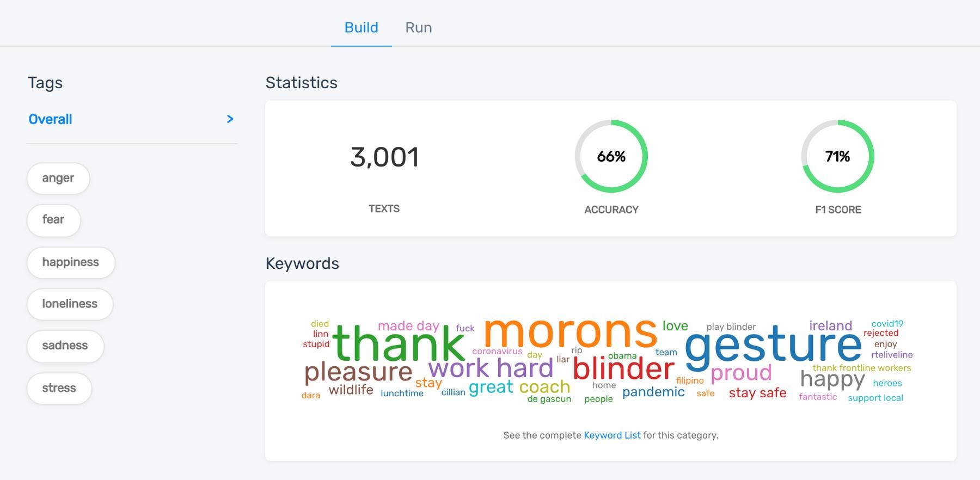
Task: Select the sadness tag pill
Action: [65, 346]
